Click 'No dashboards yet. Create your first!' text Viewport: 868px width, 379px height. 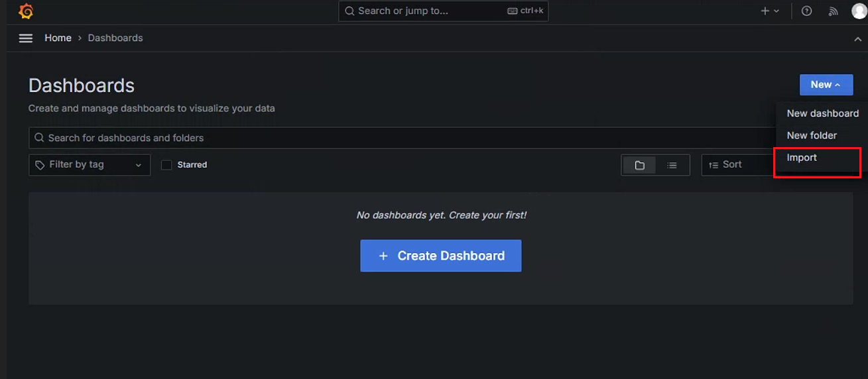[x=442, y=215]
